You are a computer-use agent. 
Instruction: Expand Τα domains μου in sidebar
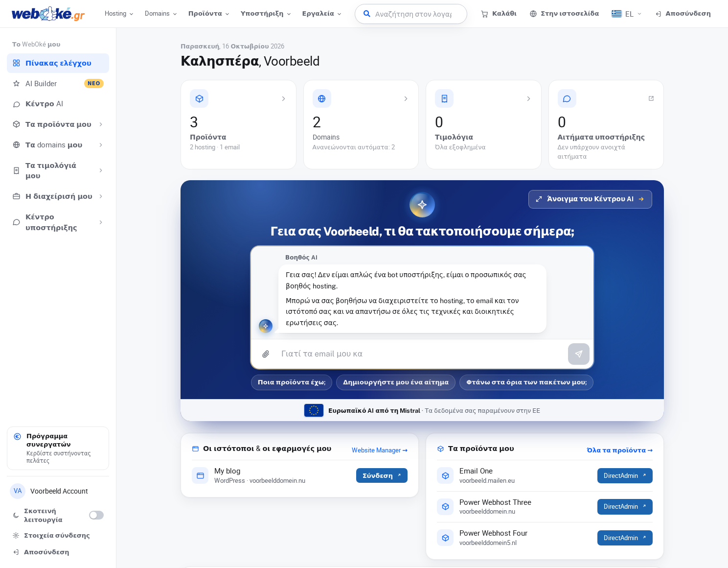(58, 145)
